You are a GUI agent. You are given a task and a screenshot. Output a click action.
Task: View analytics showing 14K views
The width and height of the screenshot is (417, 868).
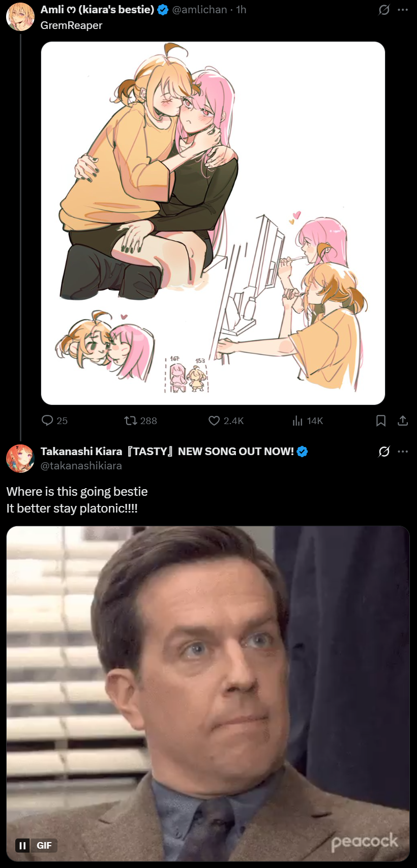coord(308,421)
